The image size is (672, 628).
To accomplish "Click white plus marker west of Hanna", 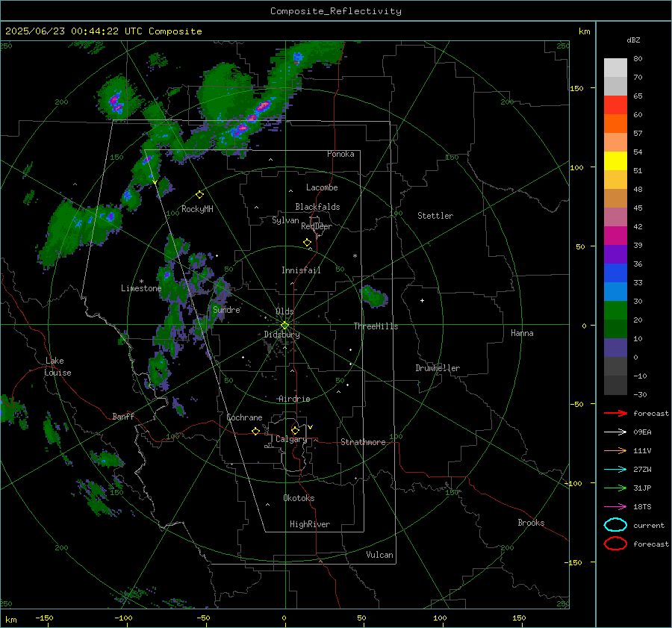I will click(422, 300).
